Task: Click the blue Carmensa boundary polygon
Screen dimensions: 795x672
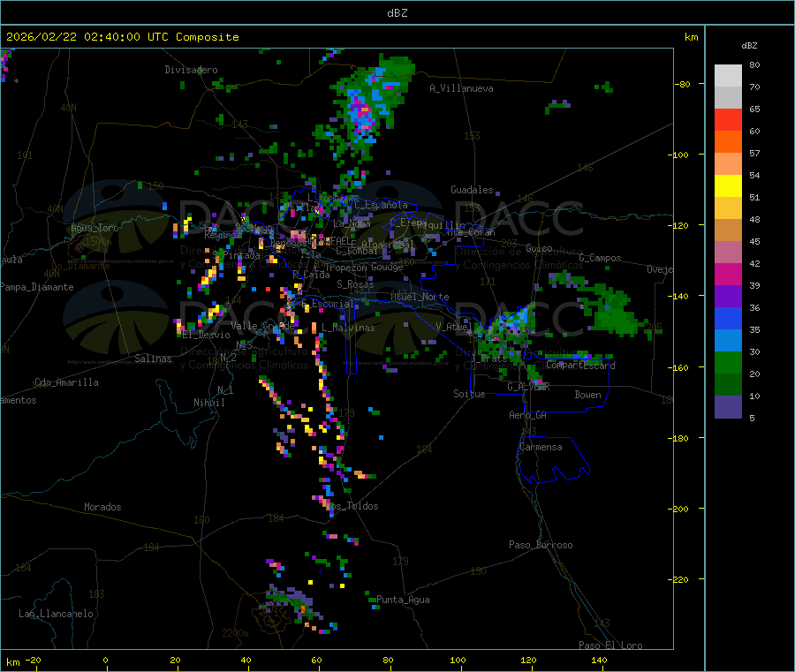Action: 553,458
